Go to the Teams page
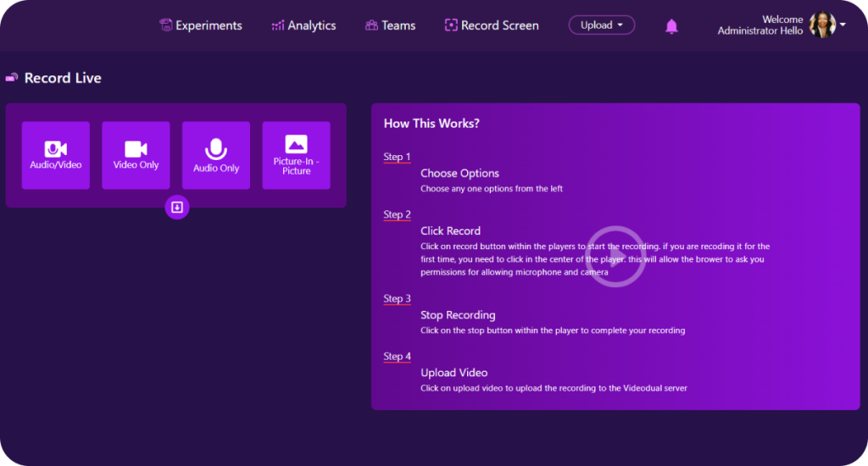This screenshot has width=868, height=466. pos(390,25)
